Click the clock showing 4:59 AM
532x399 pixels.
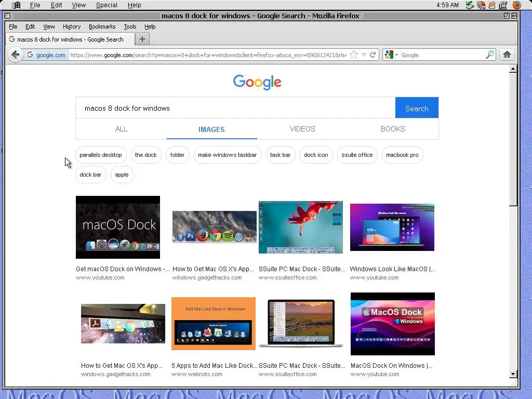(447, 5)
